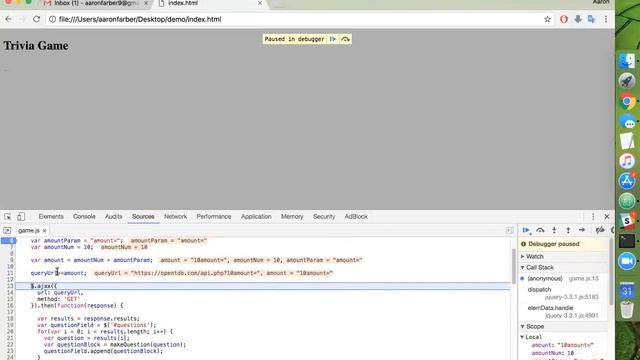This screenshot has height=360, width=640.
Task: Open Terminal from the Dock
Action: point(627,241)
